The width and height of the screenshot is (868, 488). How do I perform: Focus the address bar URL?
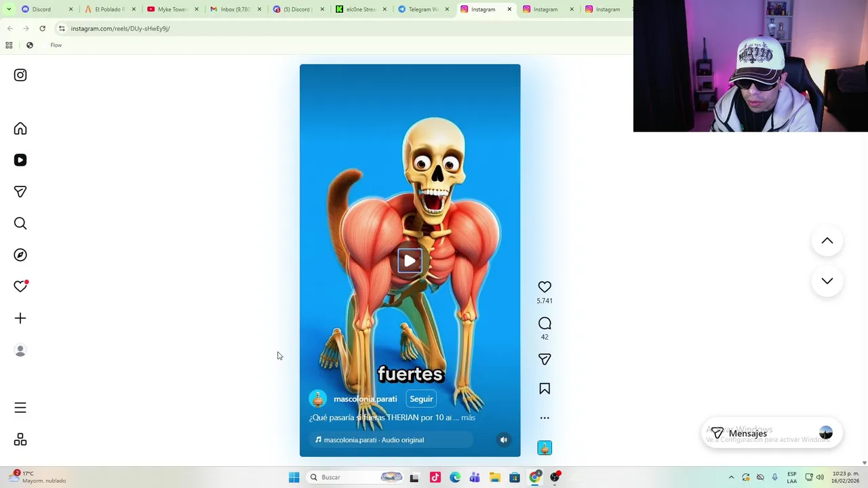pos(120,28)
